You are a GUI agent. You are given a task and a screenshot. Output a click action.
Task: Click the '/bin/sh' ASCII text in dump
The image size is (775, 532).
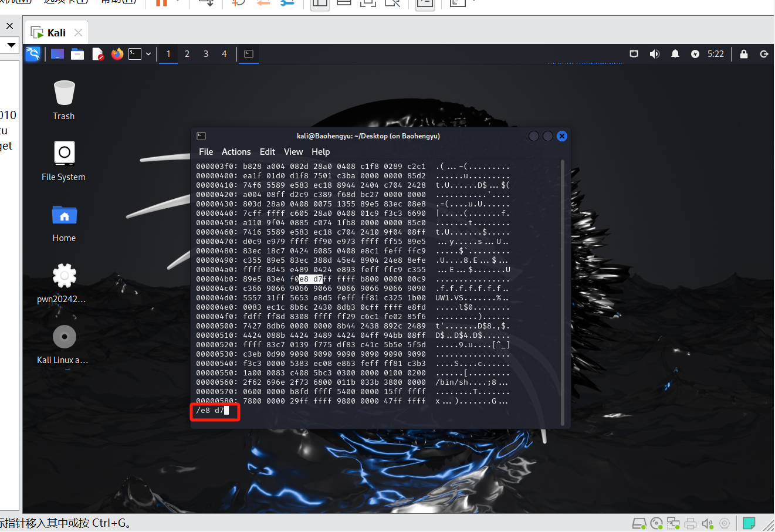tap(452, 382)
